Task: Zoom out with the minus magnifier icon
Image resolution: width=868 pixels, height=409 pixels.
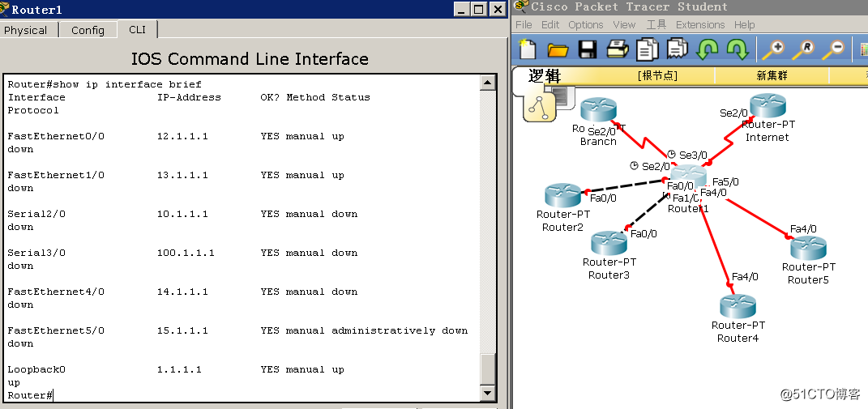Action: 832,49
